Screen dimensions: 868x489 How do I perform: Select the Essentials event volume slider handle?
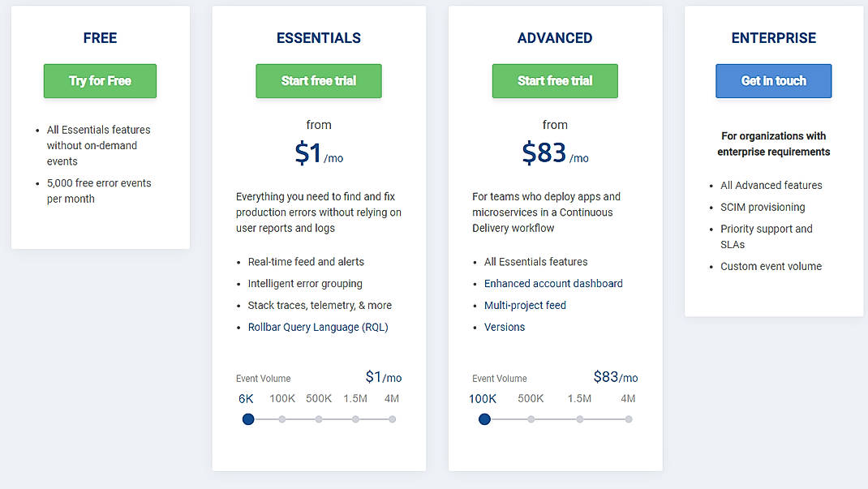click(x=247, y=419)
